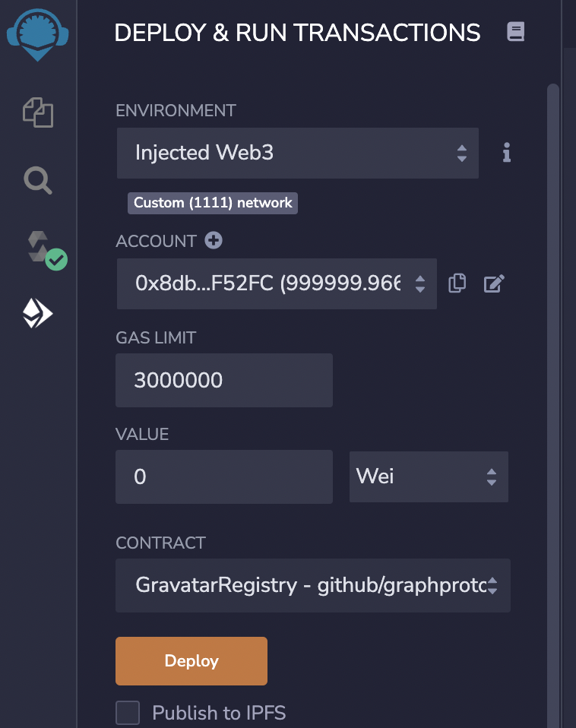Focus the Gas Limit 3000000 field
Screen dimensions: 576x728
224,380
